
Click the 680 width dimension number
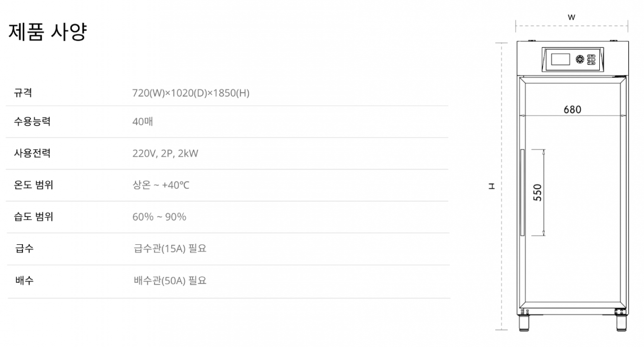pos(572,109)
